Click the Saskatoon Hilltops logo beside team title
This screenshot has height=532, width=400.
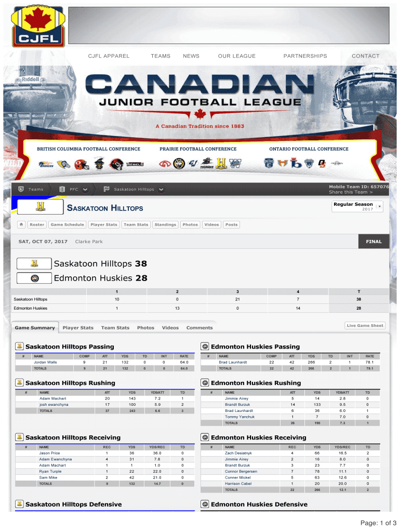(40, 208)
